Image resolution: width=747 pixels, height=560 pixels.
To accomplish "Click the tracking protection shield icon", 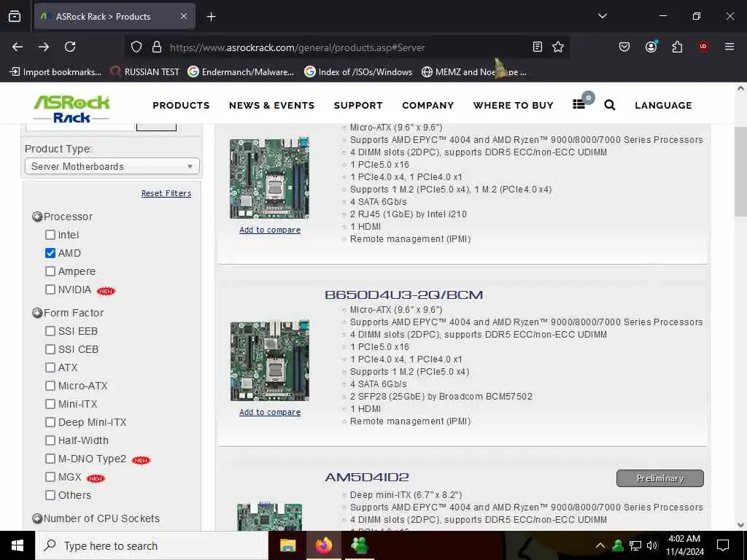I will click(136, 47).
